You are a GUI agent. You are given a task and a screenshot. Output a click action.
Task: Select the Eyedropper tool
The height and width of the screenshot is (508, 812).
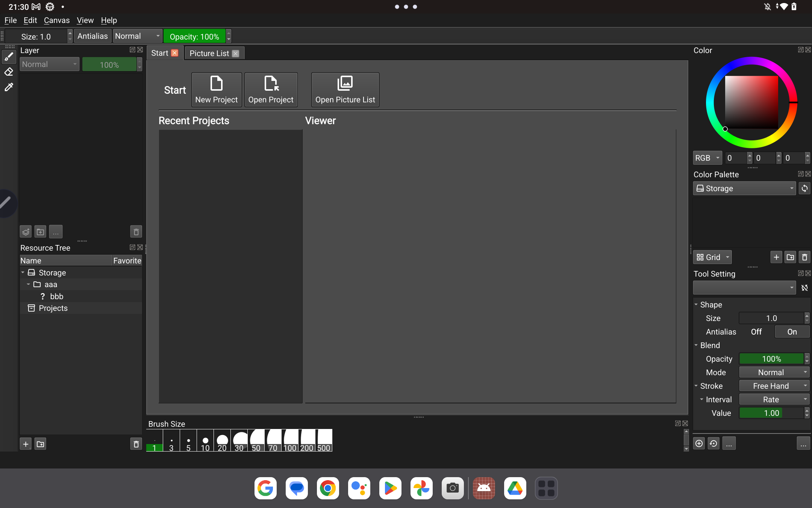(x=9, y=87)
